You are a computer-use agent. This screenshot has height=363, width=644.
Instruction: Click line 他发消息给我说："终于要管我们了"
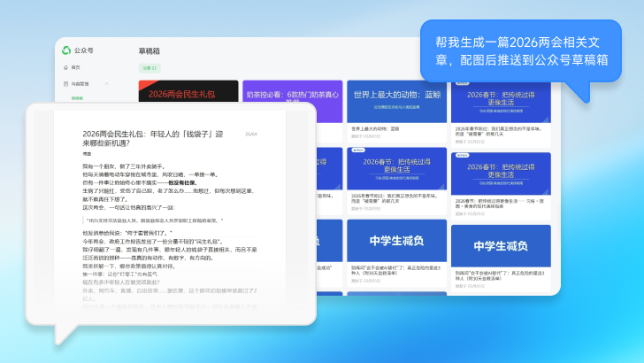pos(127,233)
